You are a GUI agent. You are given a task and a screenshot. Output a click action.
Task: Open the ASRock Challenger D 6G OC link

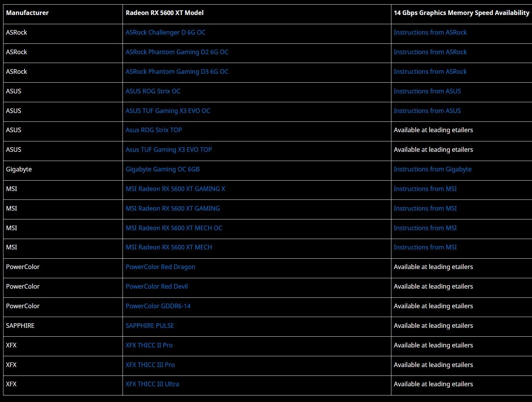[165, 33]
